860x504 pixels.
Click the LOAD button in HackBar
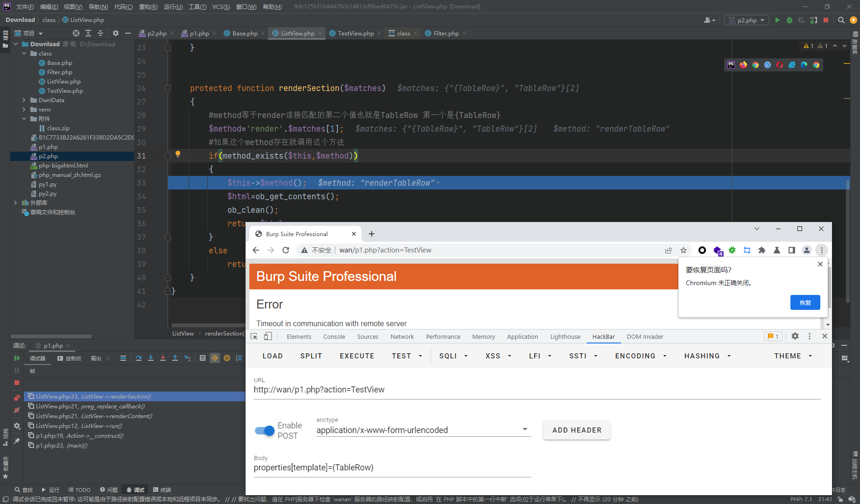[273, 356]
